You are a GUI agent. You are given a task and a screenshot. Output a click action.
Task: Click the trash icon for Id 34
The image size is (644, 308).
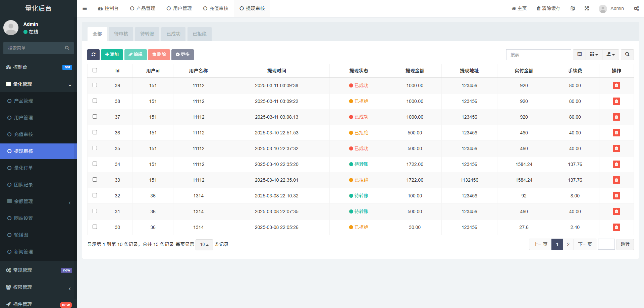click(x=616, y=164)
